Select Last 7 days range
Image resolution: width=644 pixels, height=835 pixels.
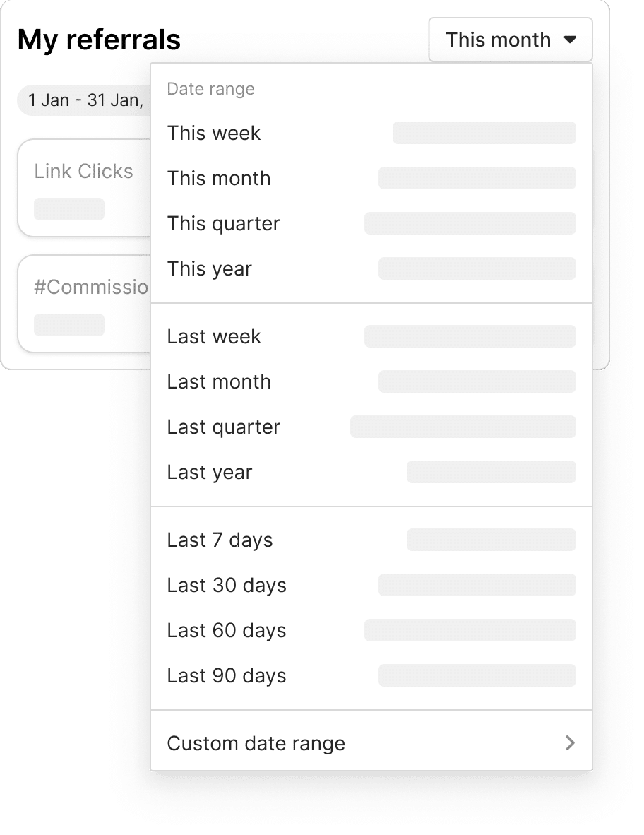point(220,540)
